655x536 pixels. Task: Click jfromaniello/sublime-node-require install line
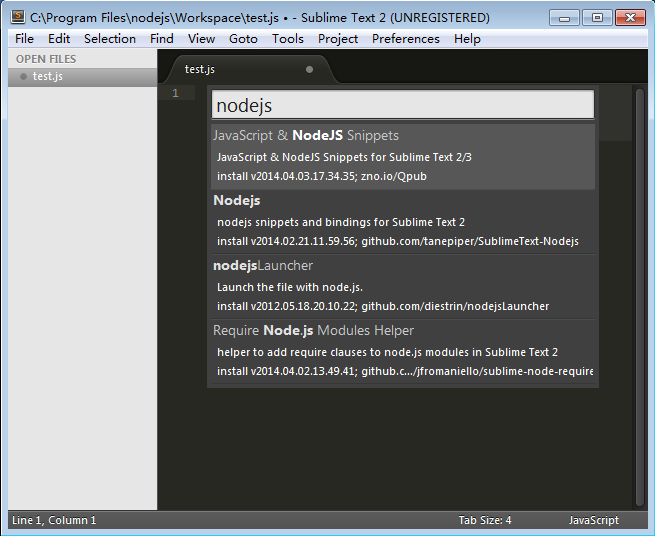[x=405, y=371]
